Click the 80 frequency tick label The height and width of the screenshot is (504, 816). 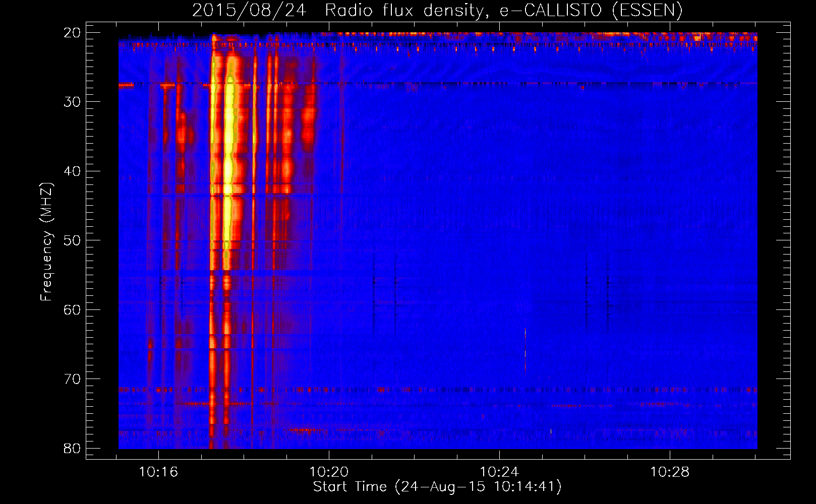coord(72,448)
